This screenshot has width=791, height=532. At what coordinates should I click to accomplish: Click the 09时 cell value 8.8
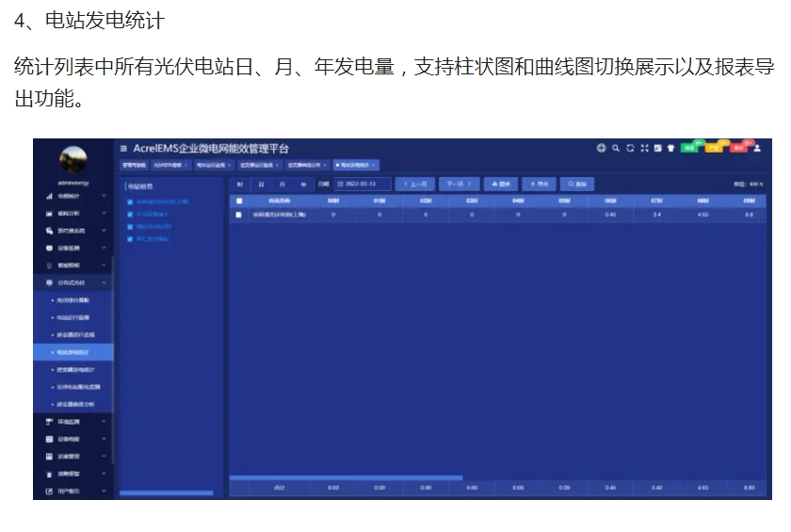tap(750, 215)
